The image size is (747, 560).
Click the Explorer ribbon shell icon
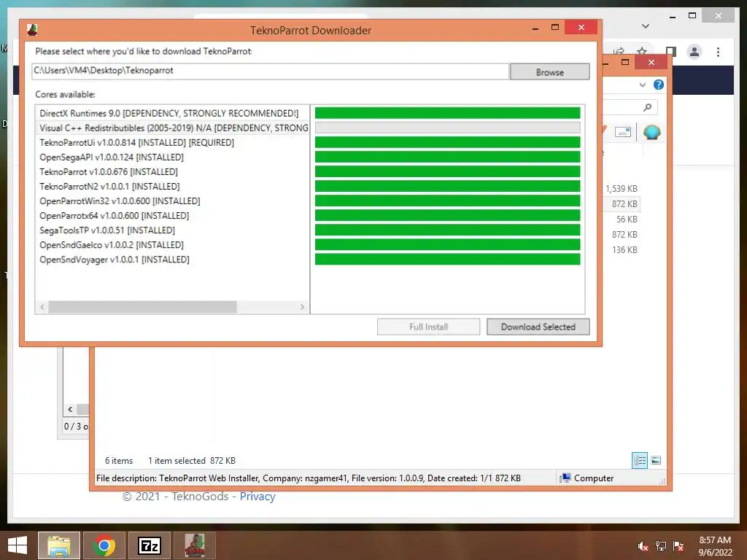click(x=651, y=132)
